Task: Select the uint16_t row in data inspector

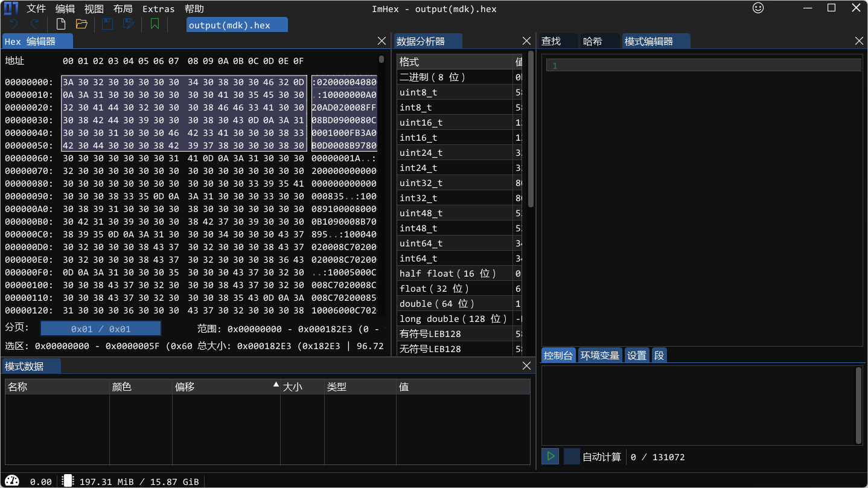Action: click(460, 122)
